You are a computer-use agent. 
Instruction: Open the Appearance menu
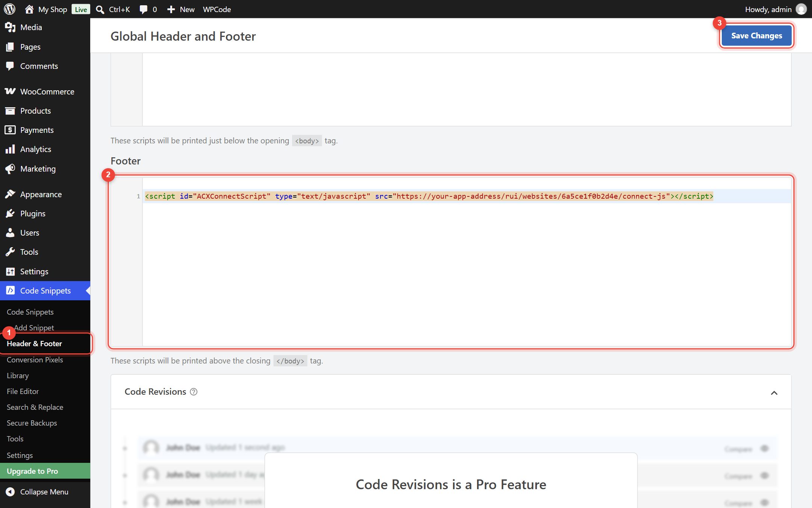point(45,194)
